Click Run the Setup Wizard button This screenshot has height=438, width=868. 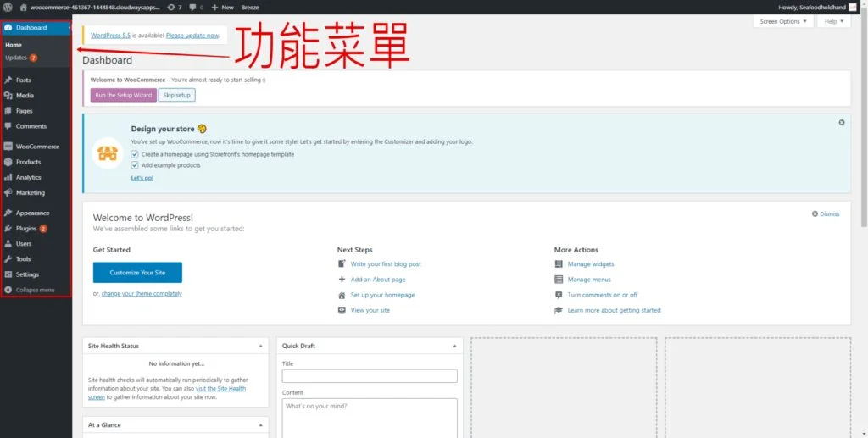[x=124, y=95]
